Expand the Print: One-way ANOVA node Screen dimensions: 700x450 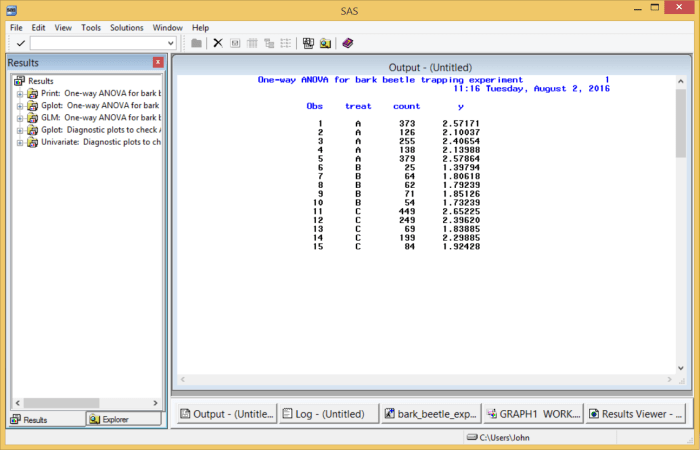(x=20, y=94)
